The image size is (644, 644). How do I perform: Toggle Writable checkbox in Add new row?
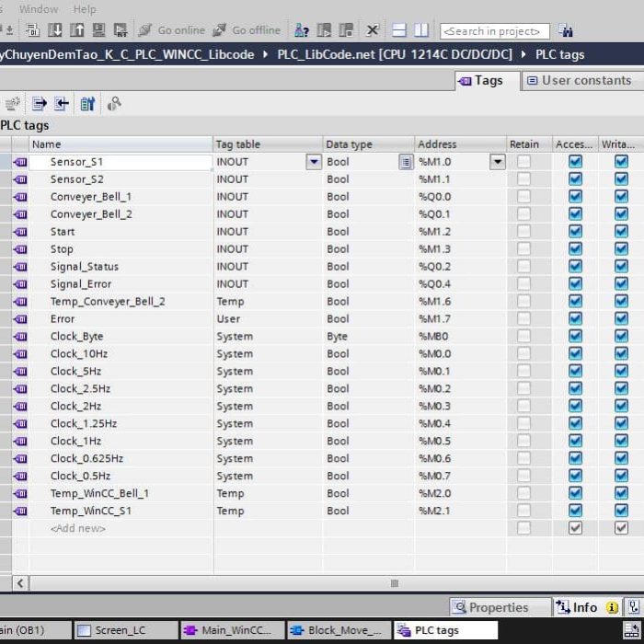point(621,528)
